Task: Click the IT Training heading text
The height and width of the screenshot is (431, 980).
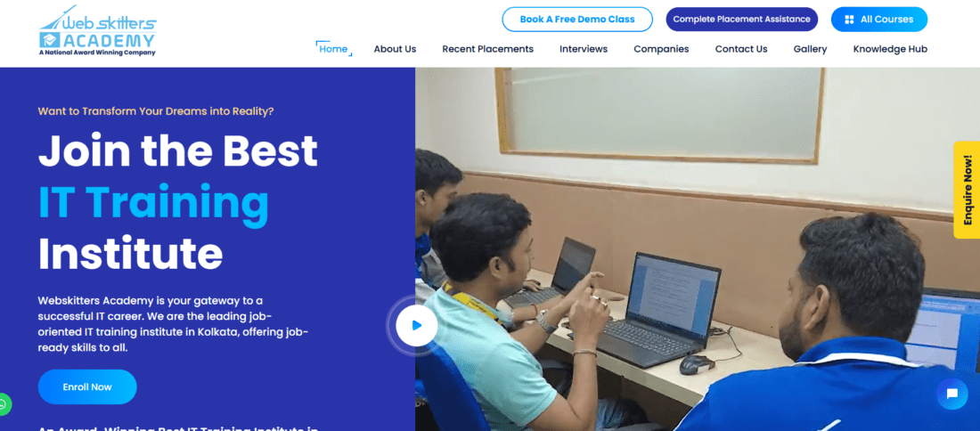Action: (x=154, y=203)
